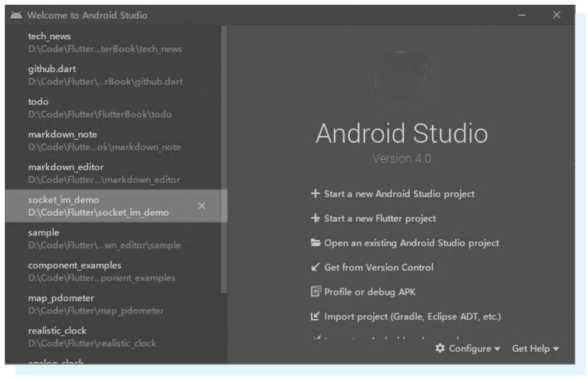Expand the Configure dropdown arrow
This screenshot has height=380, width=588.
pyautogui.click(x=497, y=349)
